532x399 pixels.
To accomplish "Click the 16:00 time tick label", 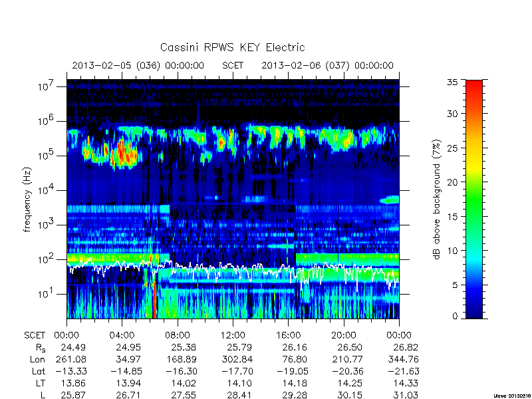I will [x=288, y=335].
